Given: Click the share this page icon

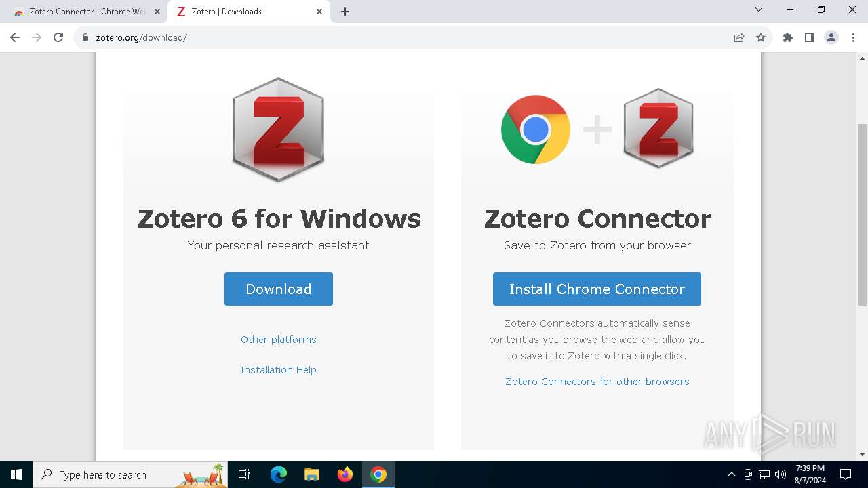Looking at the screenshot, I should [739, 37].
